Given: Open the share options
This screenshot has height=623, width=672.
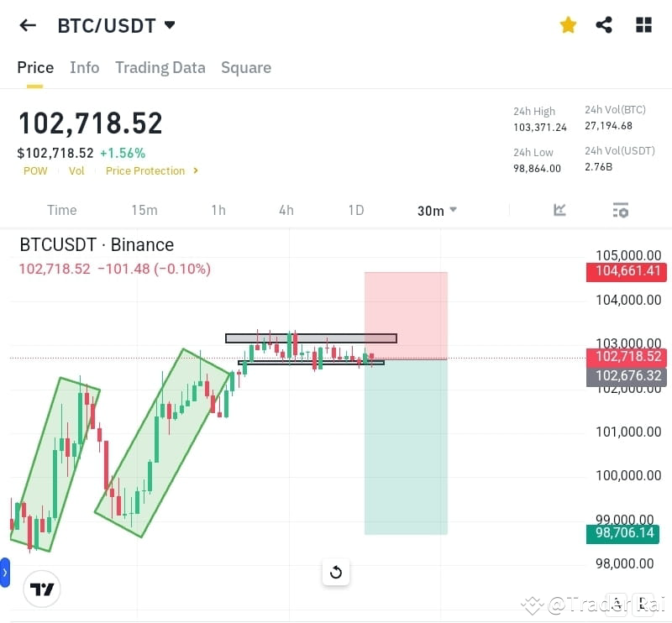Looking at the screenshot, I should (x=604, y=24).
